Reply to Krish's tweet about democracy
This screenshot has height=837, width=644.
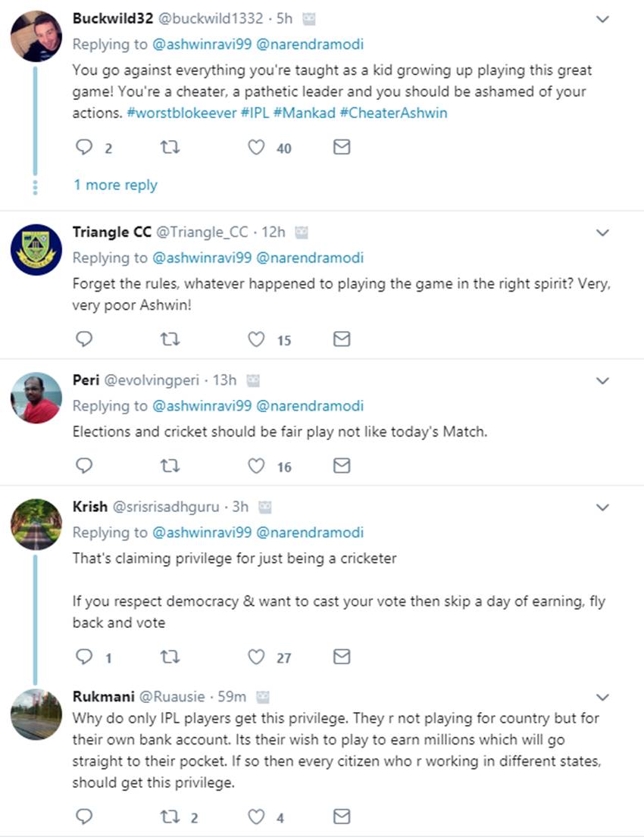click(x=84, y=657)
